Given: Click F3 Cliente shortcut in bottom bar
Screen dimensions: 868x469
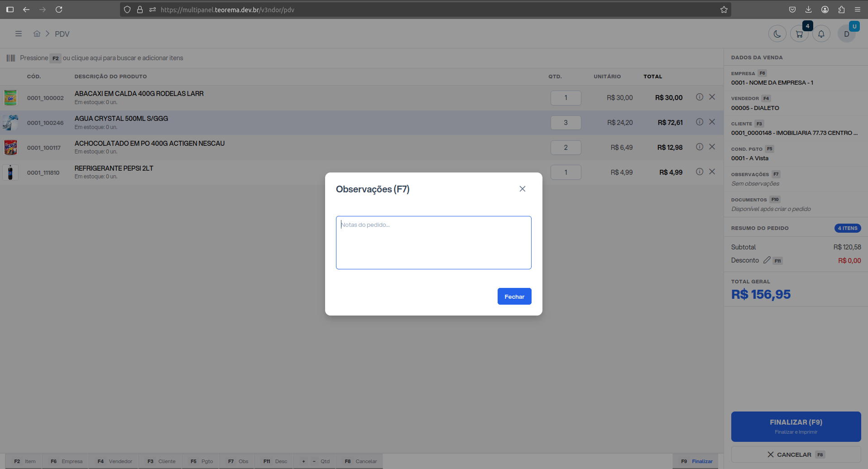Looking at the screenshot, I should click(161, 461).
